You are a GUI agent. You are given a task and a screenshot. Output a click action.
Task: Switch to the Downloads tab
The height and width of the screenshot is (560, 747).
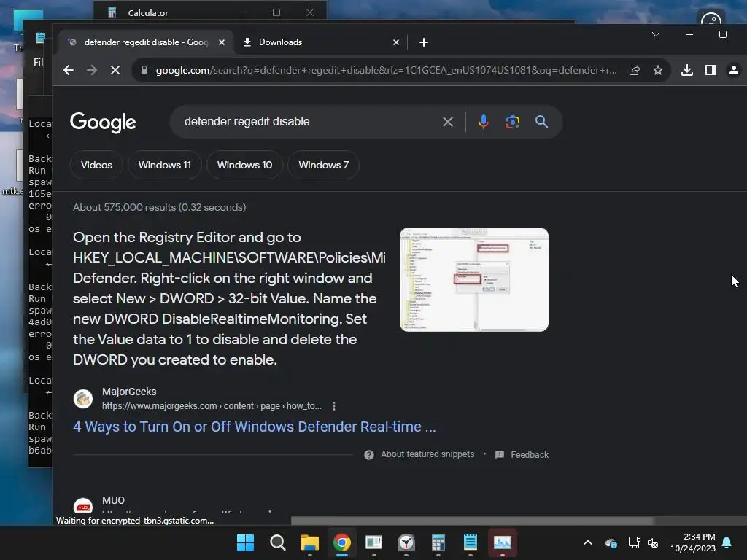tap(322, 42)
